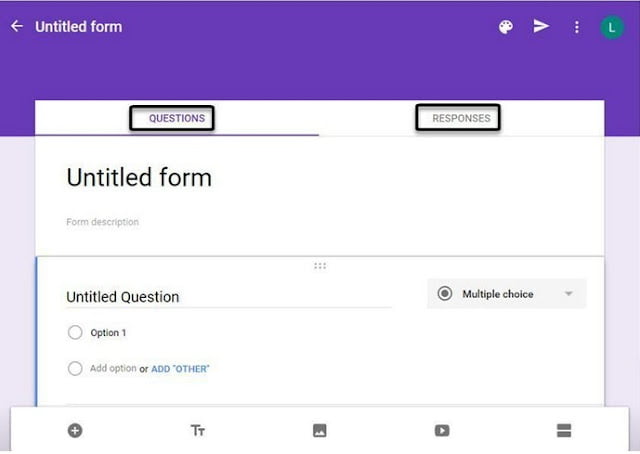The image size is (640, 454).
Task: Switch to the Questions tab
Action: tap(177, 118)
